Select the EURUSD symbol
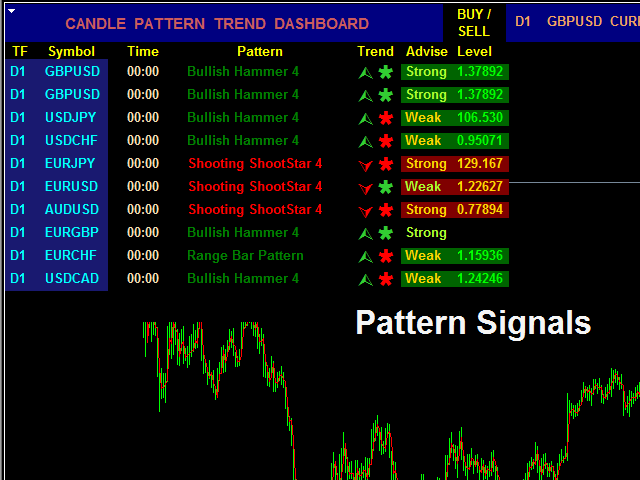The width and height of the screenshot is (640, 480). click(x=71, y=186)
